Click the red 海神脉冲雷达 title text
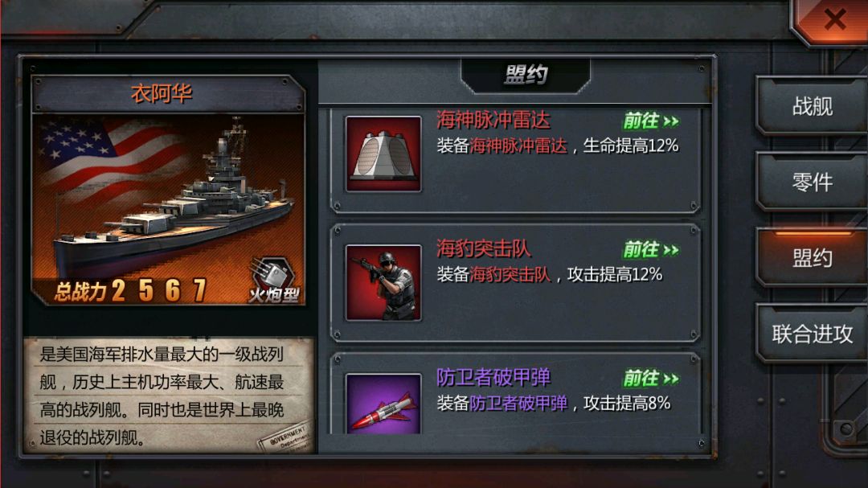This screenshot has width=868, height=488. click(x=493, y=121)
